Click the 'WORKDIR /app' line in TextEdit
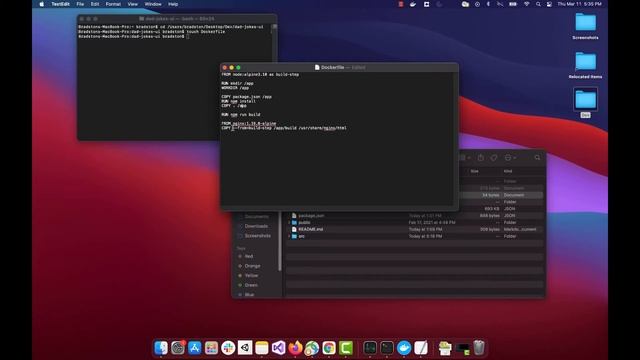 pyautogui.click(x=235, y=88)
